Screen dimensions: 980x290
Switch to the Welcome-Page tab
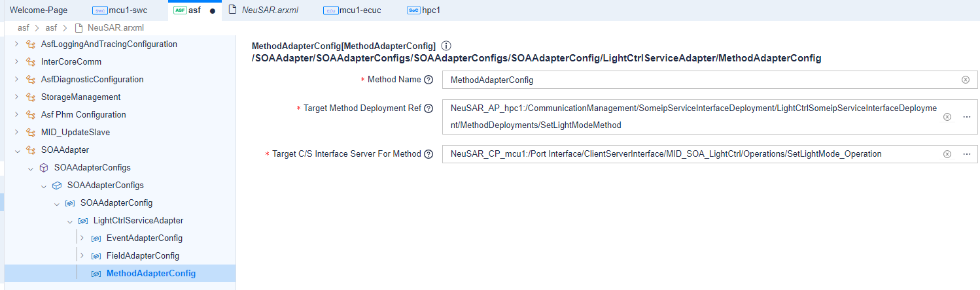point(39,10)
